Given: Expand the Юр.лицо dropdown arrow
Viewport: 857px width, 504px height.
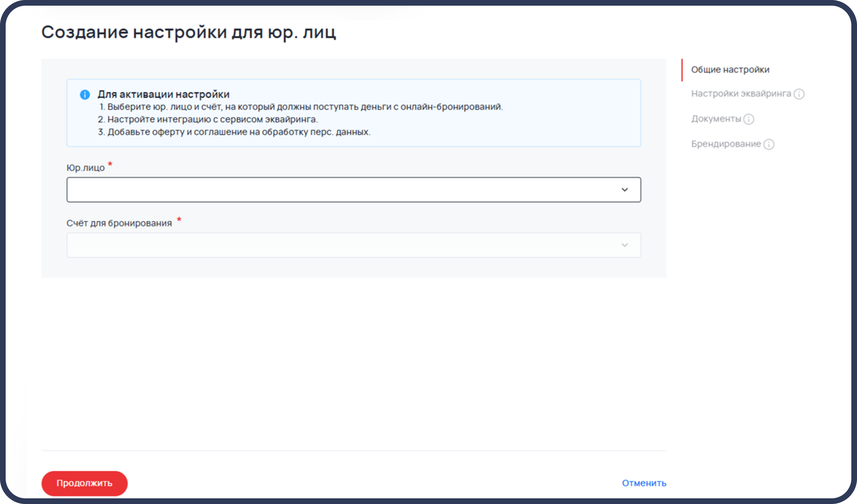Looking at the screenshot, I should (625, 190).
